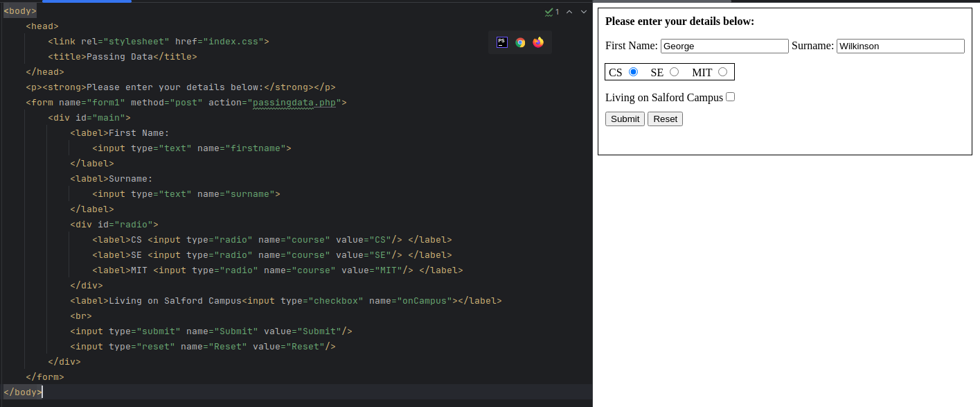This screenshot has height=407, width=980.
Task: Pick the MIT radio button
Action: pyautogui.click(x=722, y=72)
